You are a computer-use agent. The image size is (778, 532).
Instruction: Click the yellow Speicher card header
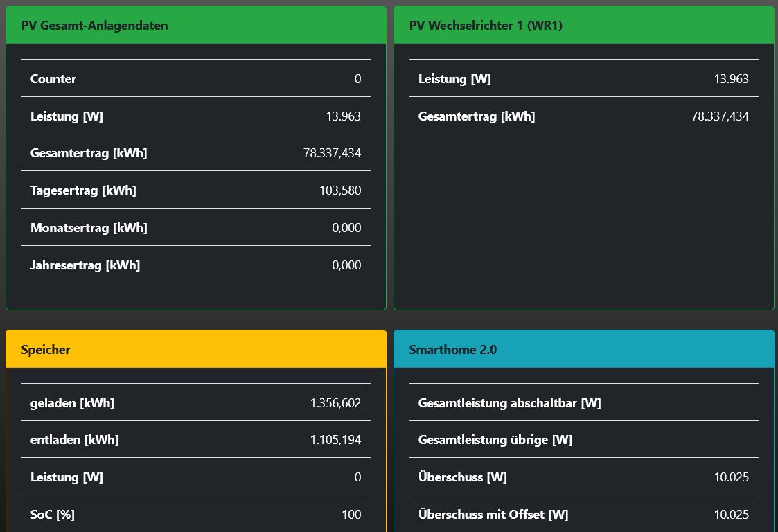coord(46,350)
